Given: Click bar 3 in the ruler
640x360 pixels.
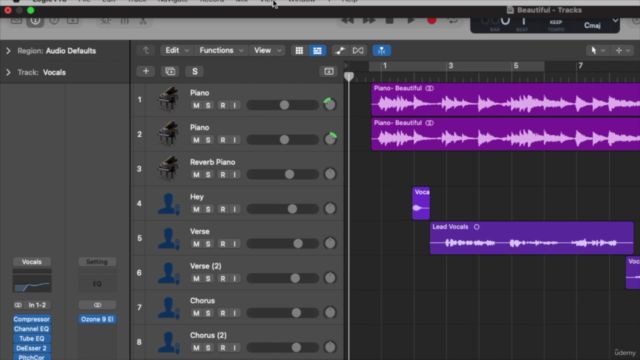Looking at the screenshot, I should tap(451, 66).
